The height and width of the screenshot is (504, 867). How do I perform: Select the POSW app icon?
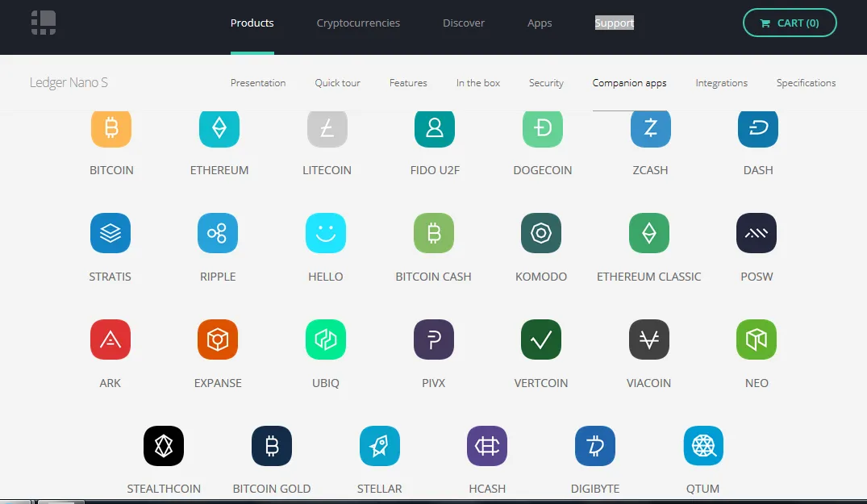(x=757, y=233)
